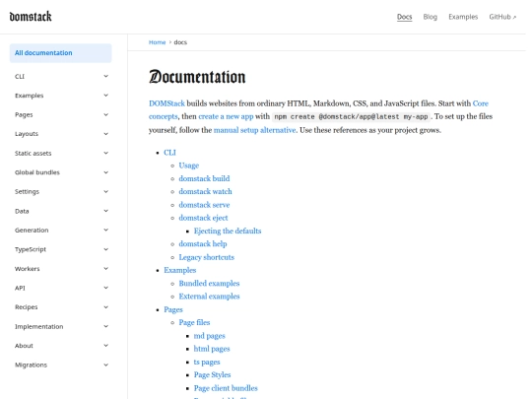This screenshot has width=532, height=399.
Task: Open the Core concepts link
Action: (481, 103)
